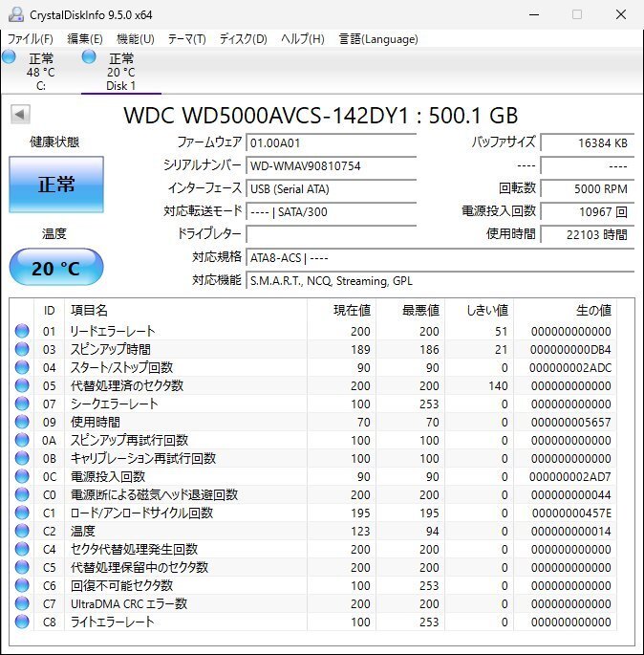Open the 編集(E) menu
This screenshot has height=655, width=644.
(x=85, y=39)
